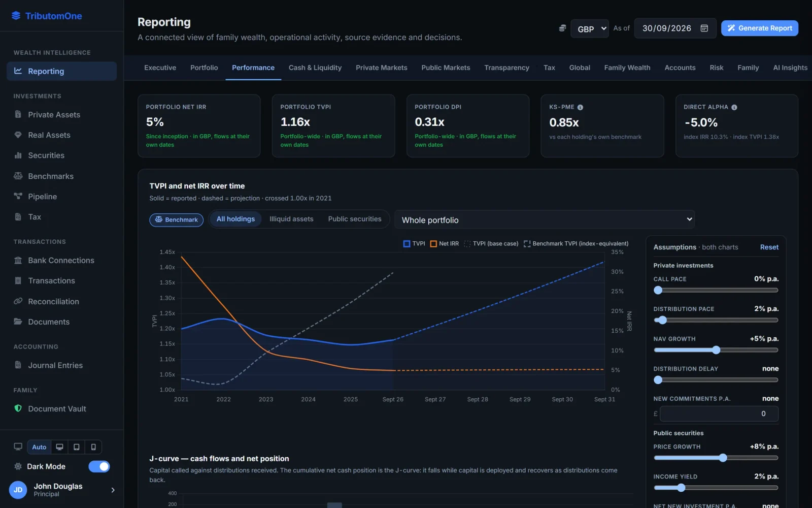Click the Real Assets diamond icon

tap(18, 135)
